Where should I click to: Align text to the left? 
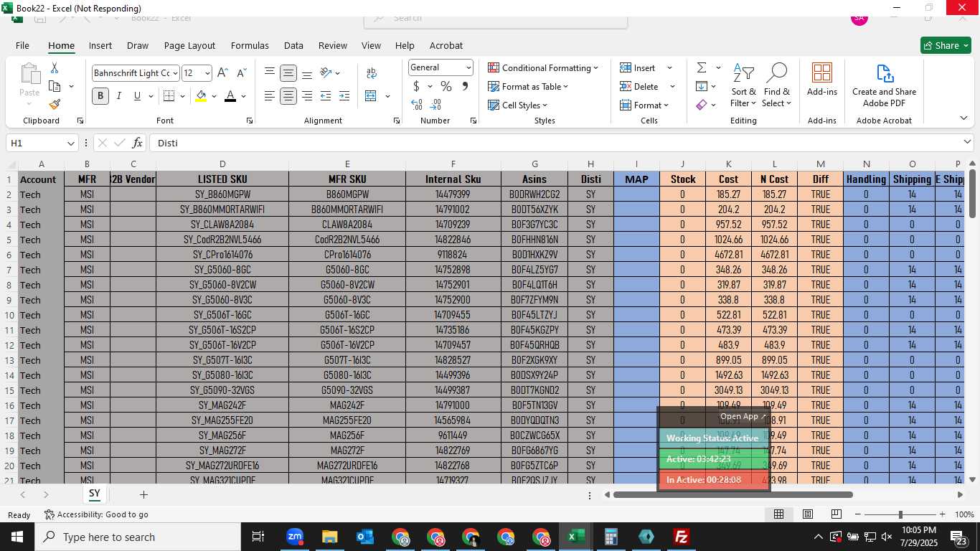270,95
